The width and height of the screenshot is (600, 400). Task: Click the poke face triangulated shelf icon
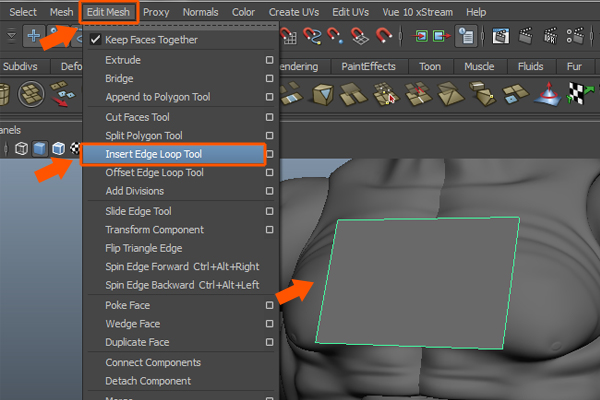pyautogui.click(x=451, y=94)
